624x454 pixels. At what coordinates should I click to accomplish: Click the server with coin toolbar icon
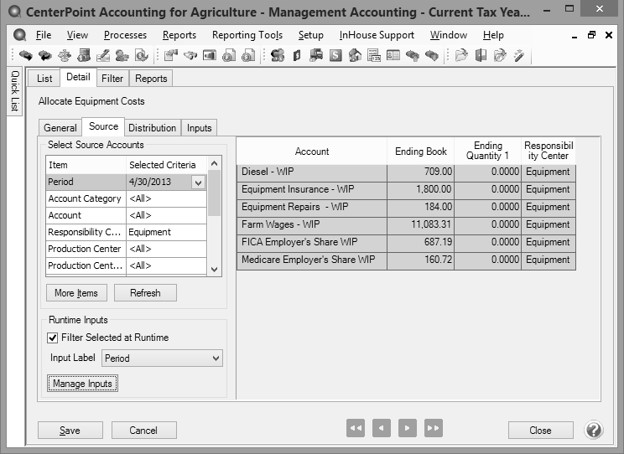[84, 55]
